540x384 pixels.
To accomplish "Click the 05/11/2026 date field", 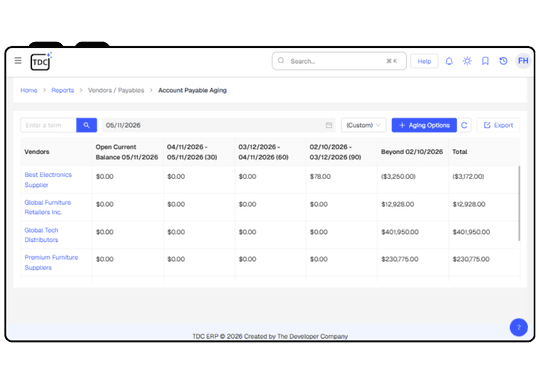I will (219, 125).
